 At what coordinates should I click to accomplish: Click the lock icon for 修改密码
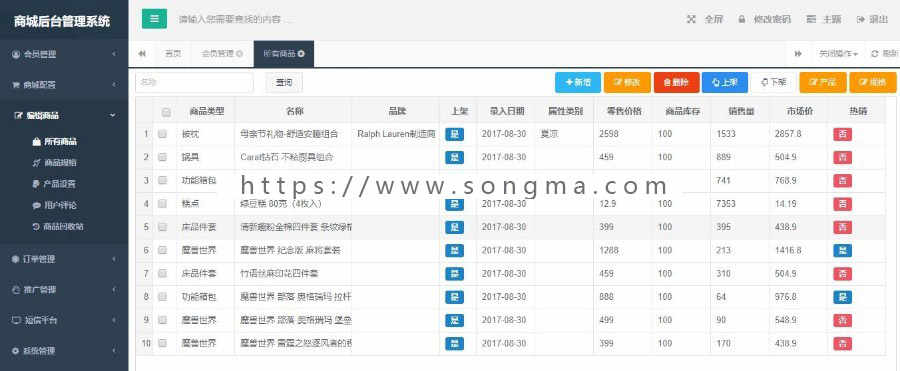(x=742, y=20)
